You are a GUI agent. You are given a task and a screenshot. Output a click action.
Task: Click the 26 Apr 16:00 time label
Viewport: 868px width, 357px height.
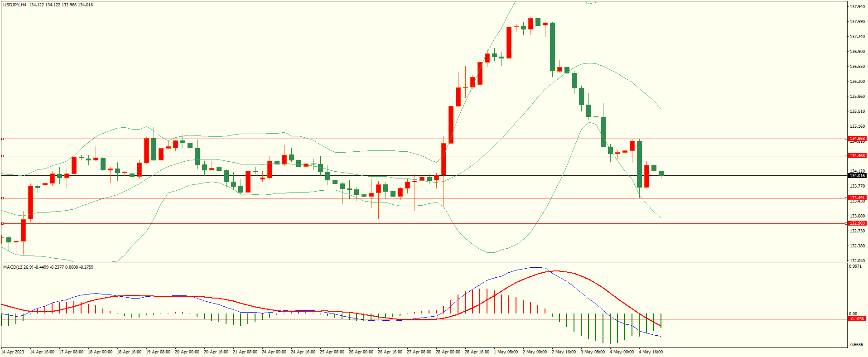[x=390, y=352]
